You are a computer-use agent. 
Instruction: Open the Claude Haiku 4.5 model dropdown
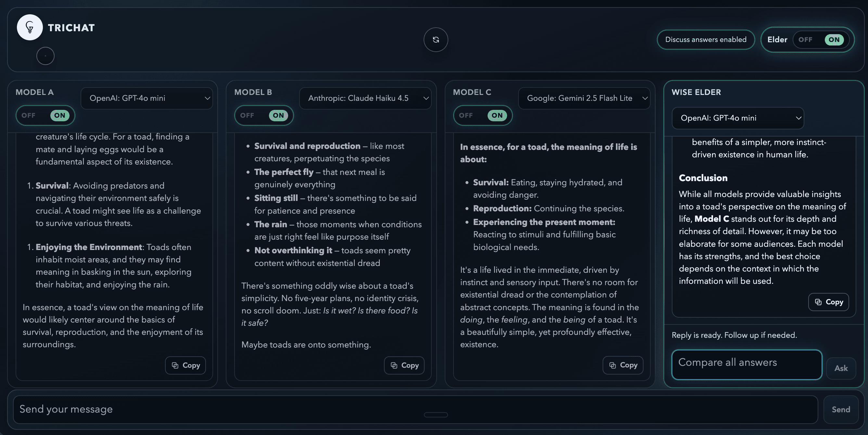coord(365,98)
